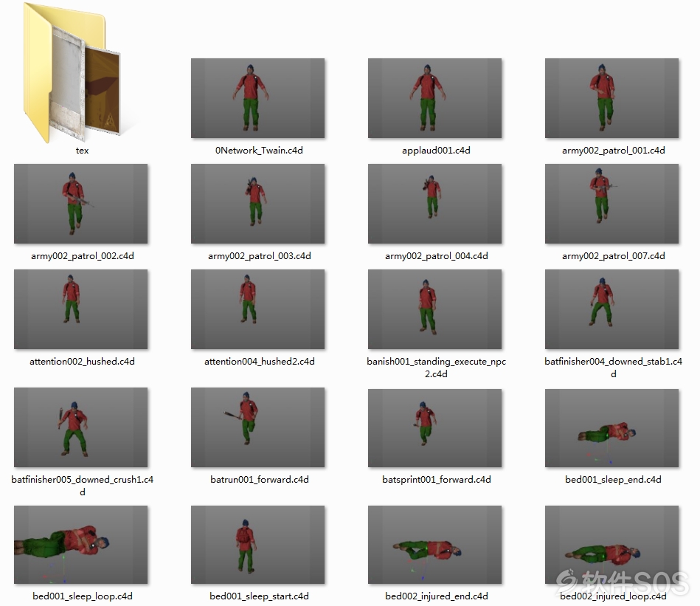Viewport: 700px width, 606px height.
Task: Select the bed002_injured_end.c4d thumbnail
Action: pos(434,545)
